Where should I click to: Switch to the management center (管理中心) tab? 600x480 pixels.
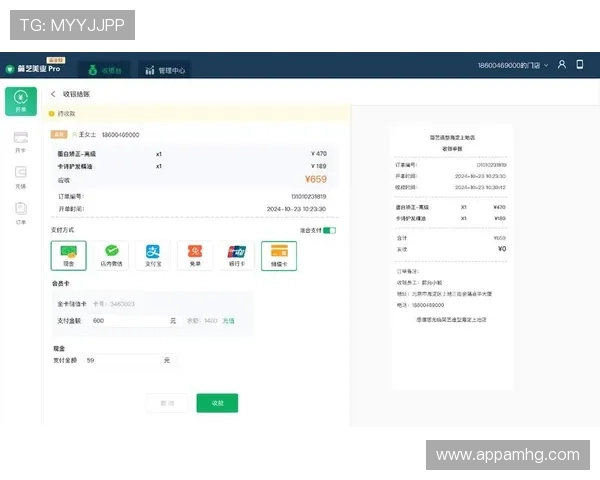(165, 70)
